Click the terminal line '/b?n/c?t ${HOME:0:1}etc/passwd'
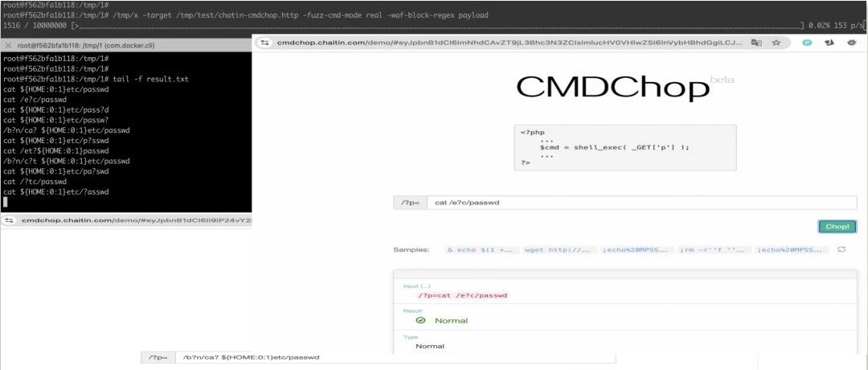The height and width of the screenshot is (370, 868). (x=66, y=161)
